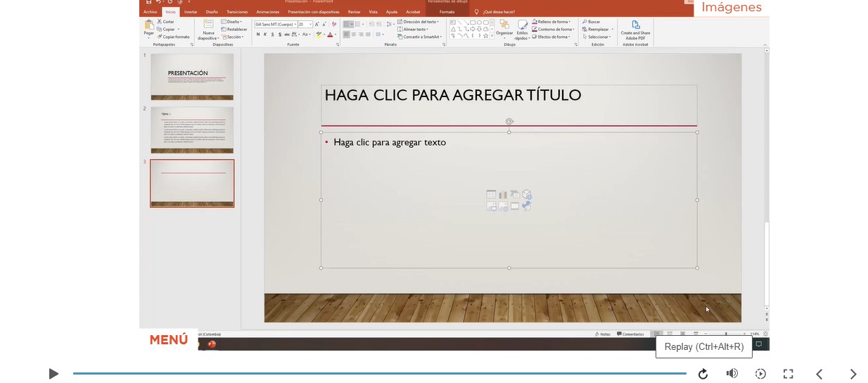Click the Pegar paste icon
The height and width of the screenshot is (383, 868).
(148, 27)
